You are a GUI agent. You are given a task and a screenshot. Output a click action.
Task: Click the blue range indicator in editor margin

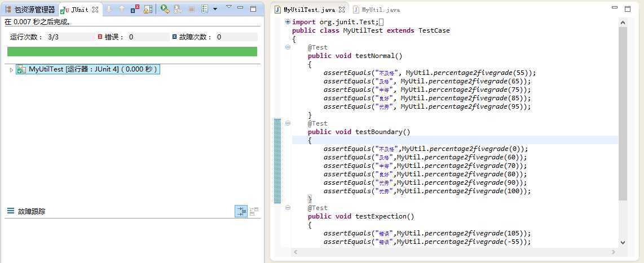coord(277,161)
